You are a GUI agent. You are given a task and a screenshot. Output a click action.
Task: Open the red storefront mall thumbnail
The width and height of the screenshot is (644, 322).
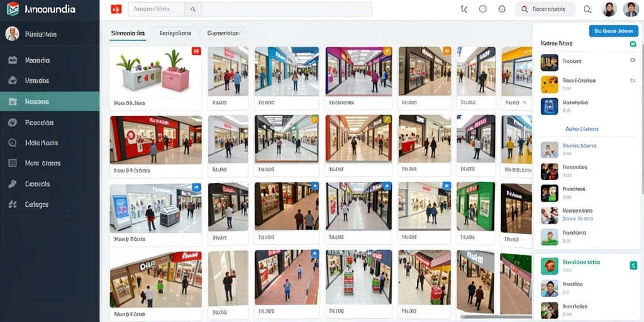(156, 140)
